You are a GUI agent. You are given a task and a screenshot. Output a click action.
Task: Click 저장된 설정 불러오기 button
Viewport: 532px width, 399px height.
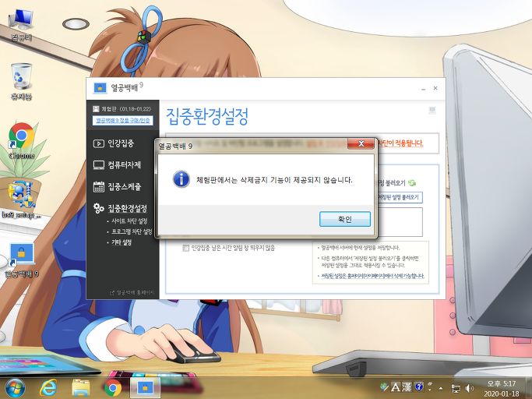(x=400, y=197)
